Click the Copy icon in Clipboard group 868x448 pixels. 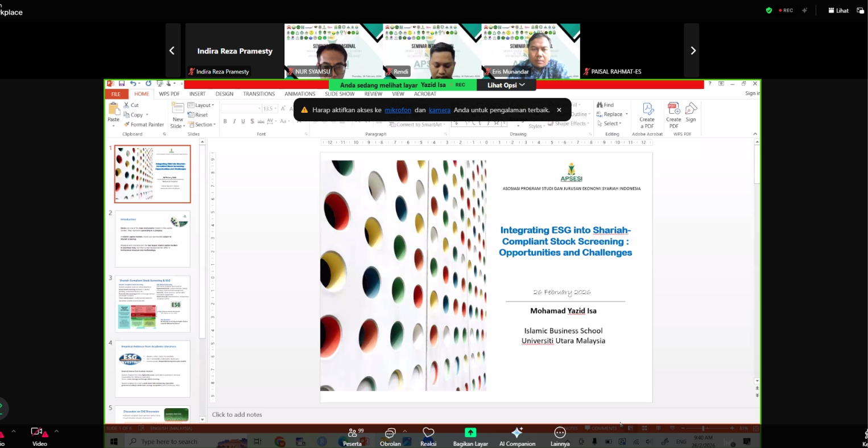point(127,115)
